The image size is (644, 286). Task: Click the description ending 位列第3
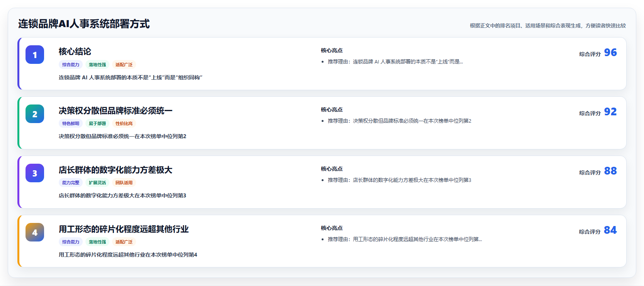(123, 195)
